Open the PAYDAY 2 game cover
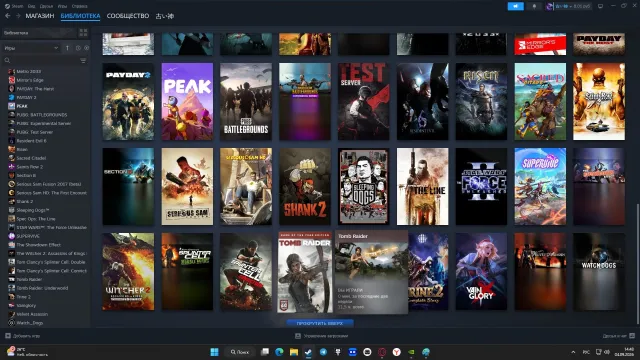640x360 pixels. click(x=128, y=101)
